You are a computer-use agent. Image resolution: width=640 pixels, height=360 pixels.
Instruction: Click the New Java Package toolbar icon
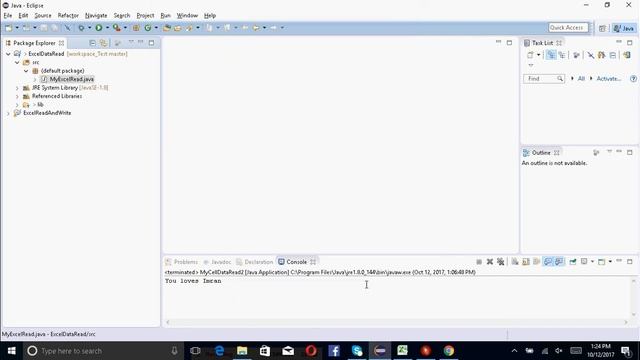[136, 28]
